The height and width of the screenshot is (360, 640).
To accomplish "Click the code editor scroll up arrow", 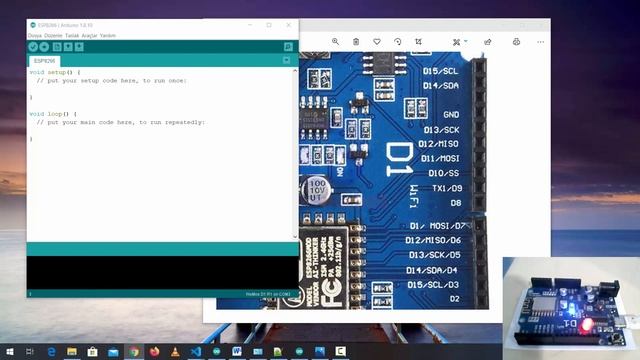I will pyautogui.click(x=295, y=71).
